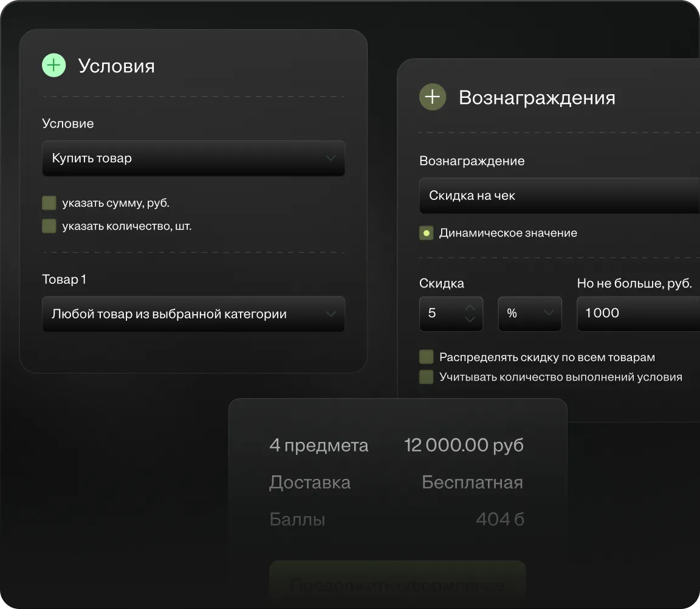This screenshot has height=609, width=700.
Task: Click the 12 000.00 руб order total
Action: [x=464, y=446]
